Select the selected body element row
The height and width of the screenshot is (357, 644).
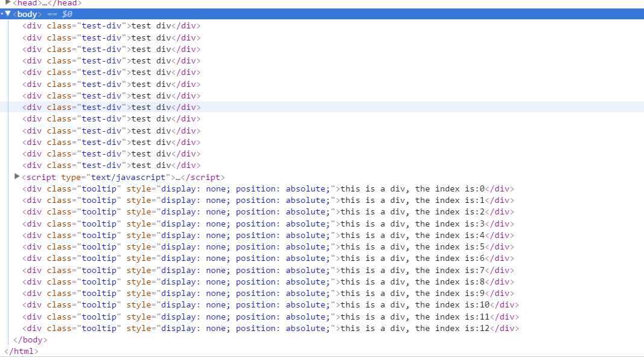pyautogui.click(x=322, y=13)
